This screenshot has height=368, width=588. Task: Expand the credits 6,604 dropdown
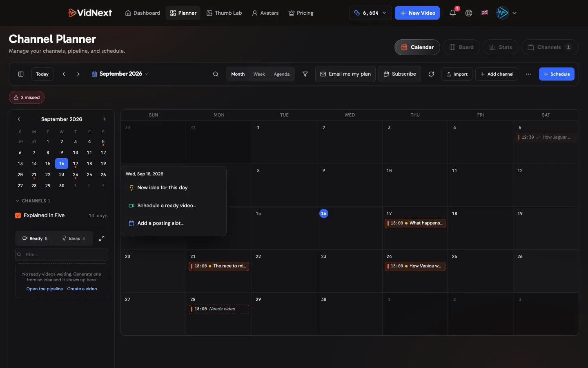(x=370, y=13)
